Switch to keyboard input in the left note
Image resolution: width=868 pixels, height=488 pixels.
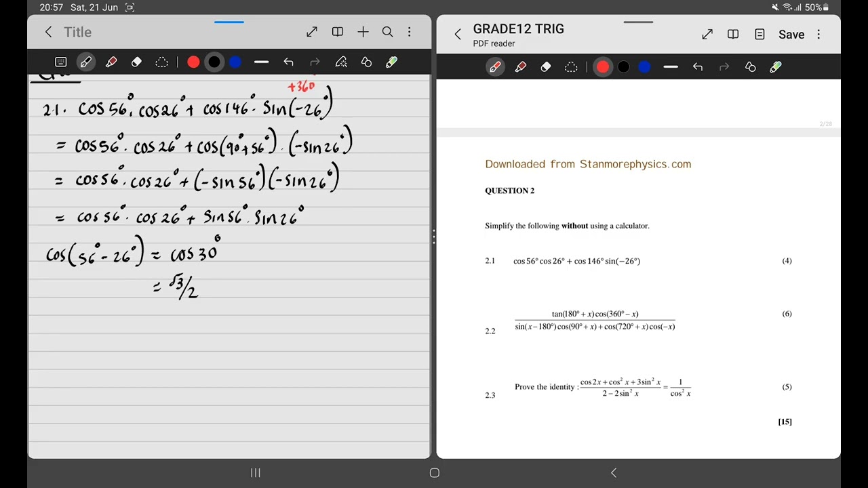click(60, 62)
